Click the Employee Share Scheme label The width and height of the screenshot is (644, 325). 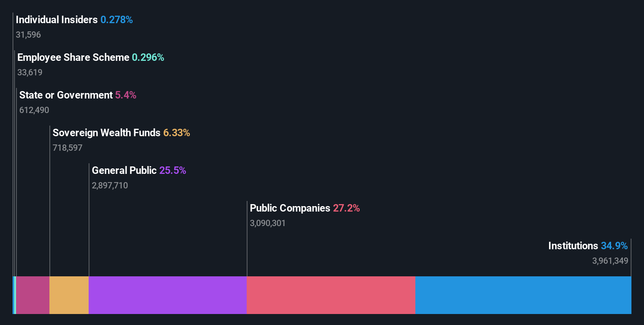(73, 57)
